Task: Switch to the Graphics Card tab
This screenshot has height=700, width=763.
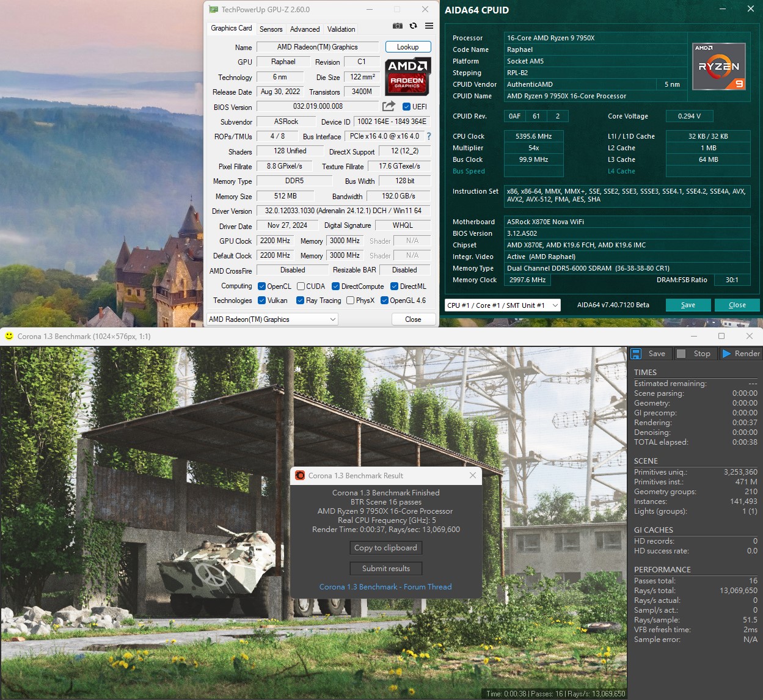Action: 231,28
